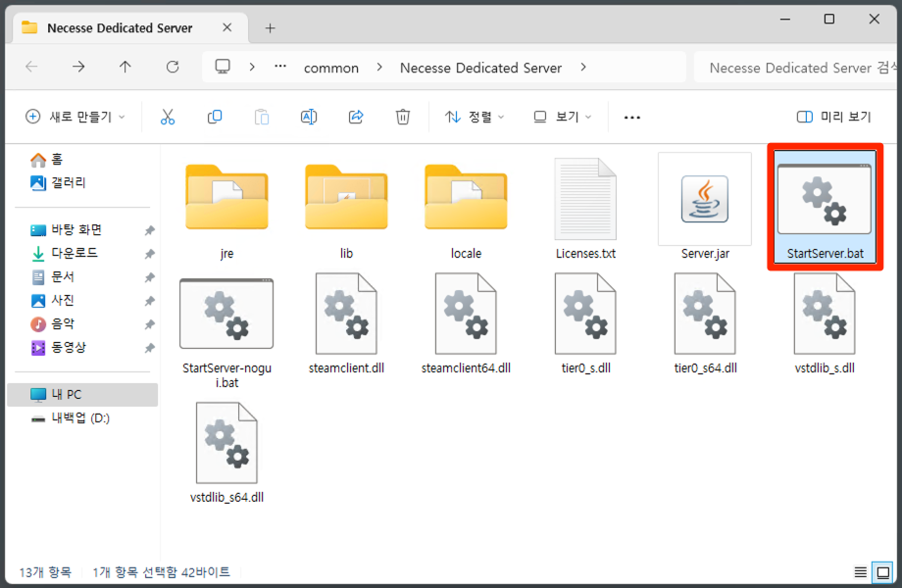Select the Licenses.txt file

(585, 208)
